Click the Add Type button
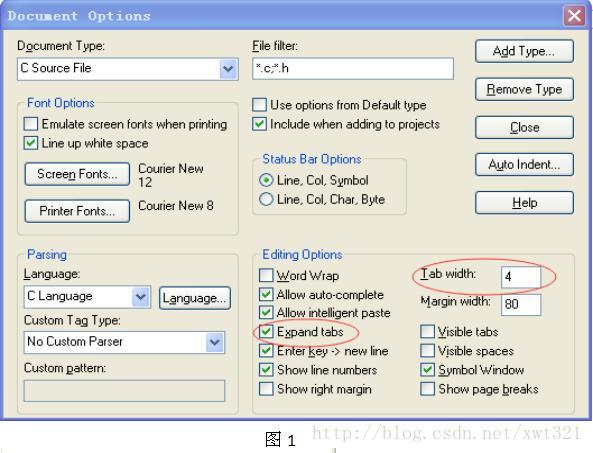The height and width of the screenshot is (453, 593). 524,51
